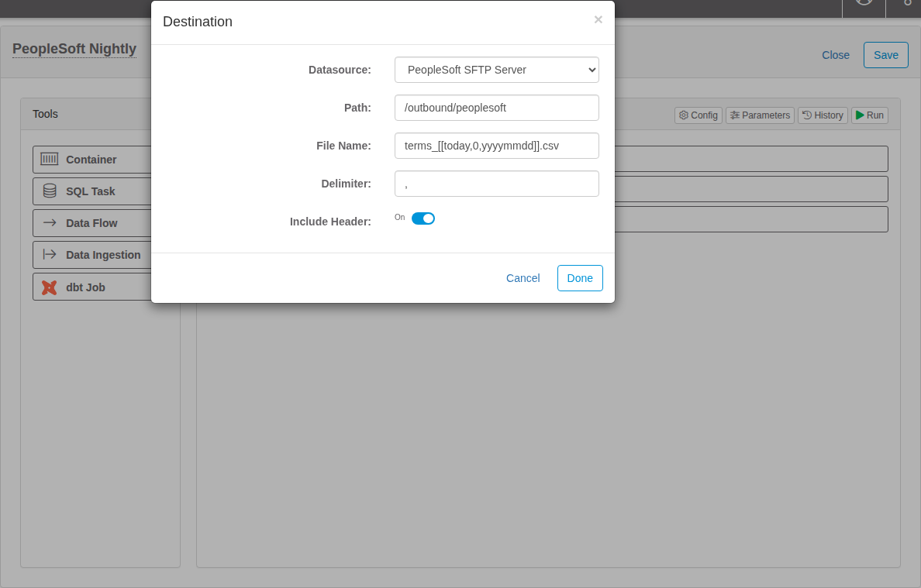
Task: Click the SQL Task database icon
Action: tap(50, 191)
